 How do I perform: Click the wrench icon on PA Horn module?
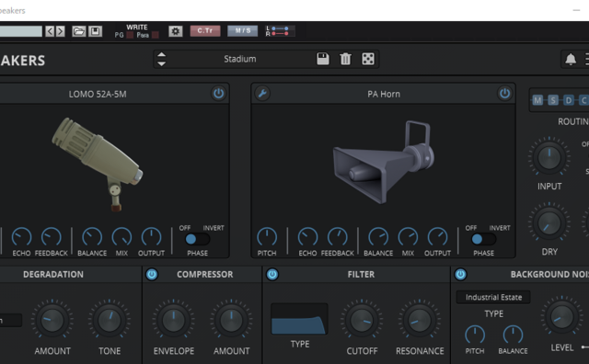[262, 93]
